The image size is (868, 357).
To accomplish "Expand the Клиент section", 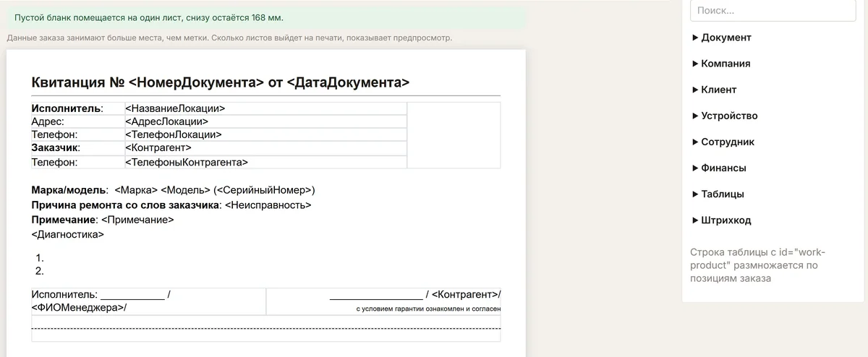I will click(715, 90).
